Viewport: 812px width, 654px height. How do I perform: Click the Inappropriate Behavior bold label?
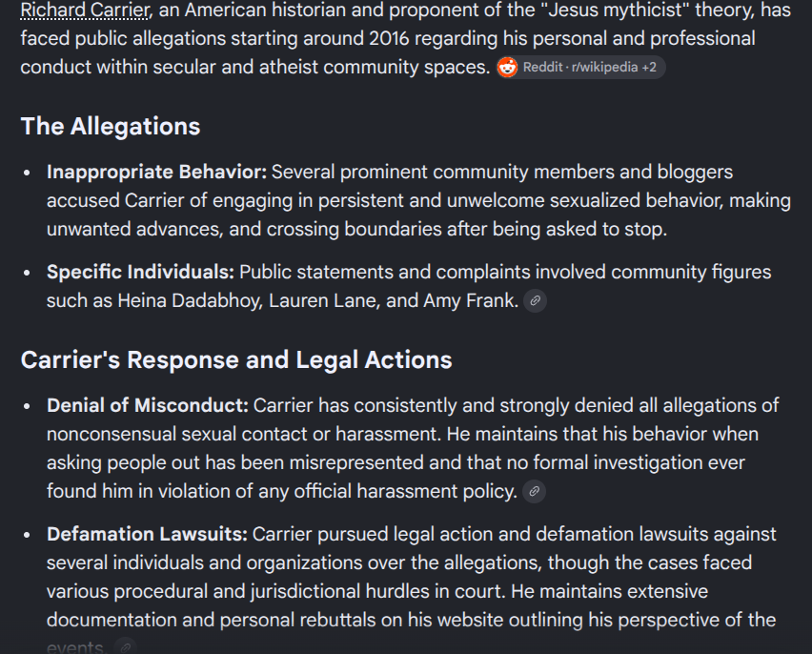pyautogui.click(x=156, y=172)
